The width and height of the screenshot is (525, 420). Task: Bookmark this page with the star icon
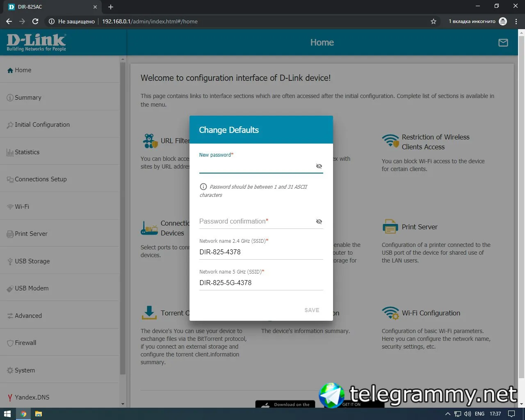(x=434, y=21)
